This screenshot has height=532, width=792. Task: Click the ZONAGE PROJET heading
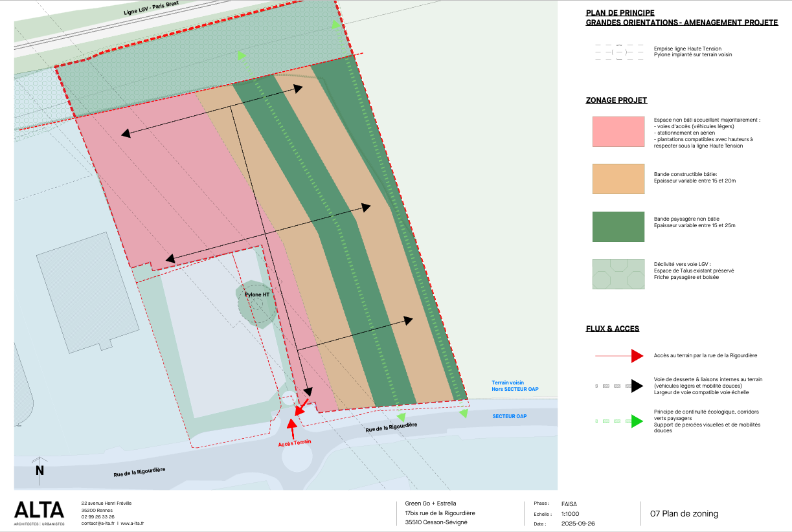pos(616,100)
